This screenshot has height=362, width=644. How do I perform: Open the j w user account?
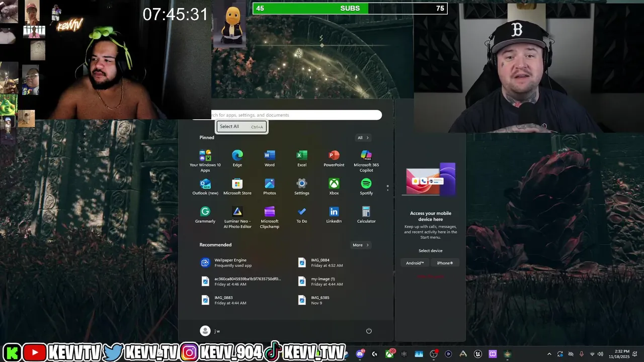pyautogui.click(x=210, y=331)
